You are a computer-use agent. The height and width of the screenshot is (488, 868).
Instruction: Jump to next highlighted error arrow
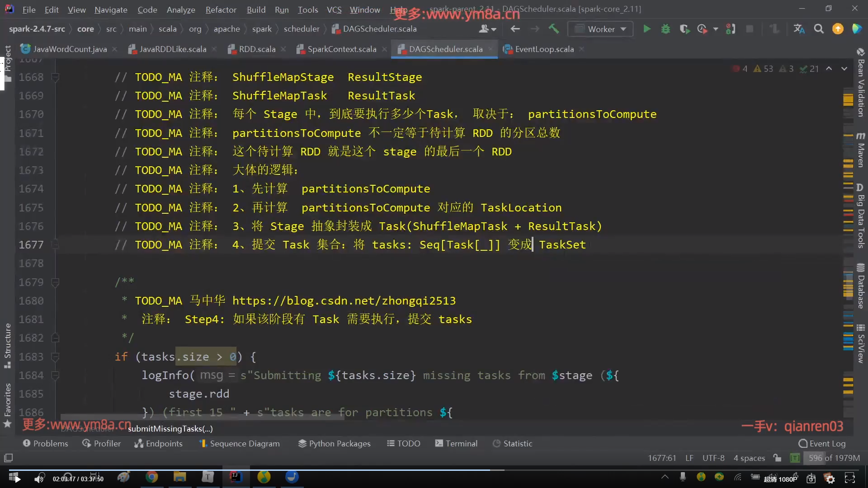point(844,69)
